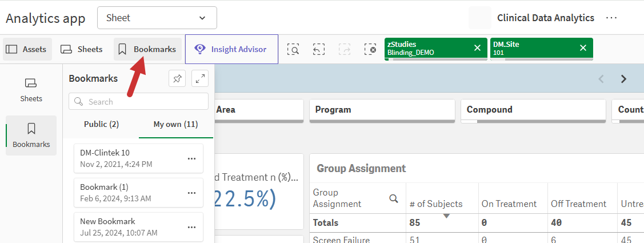Open the app's three-dot more menu
644x243 pixels.
[611, 18]
